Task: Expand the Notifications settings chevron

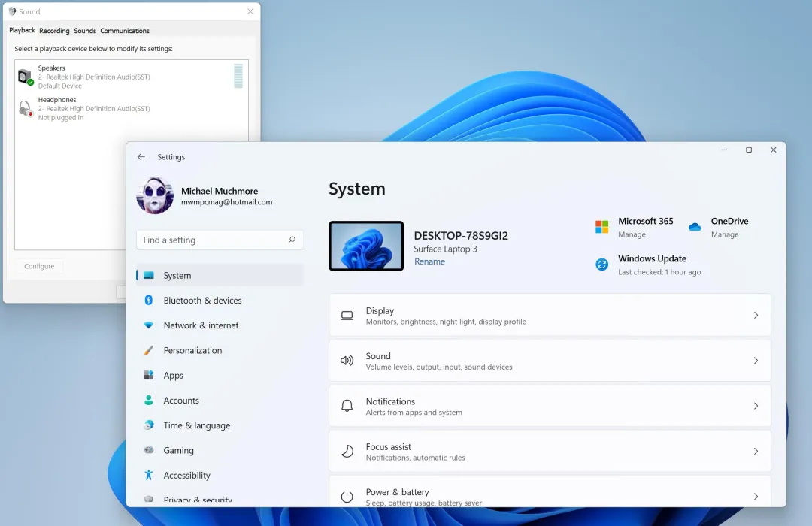Action: (x=756, y=406)
